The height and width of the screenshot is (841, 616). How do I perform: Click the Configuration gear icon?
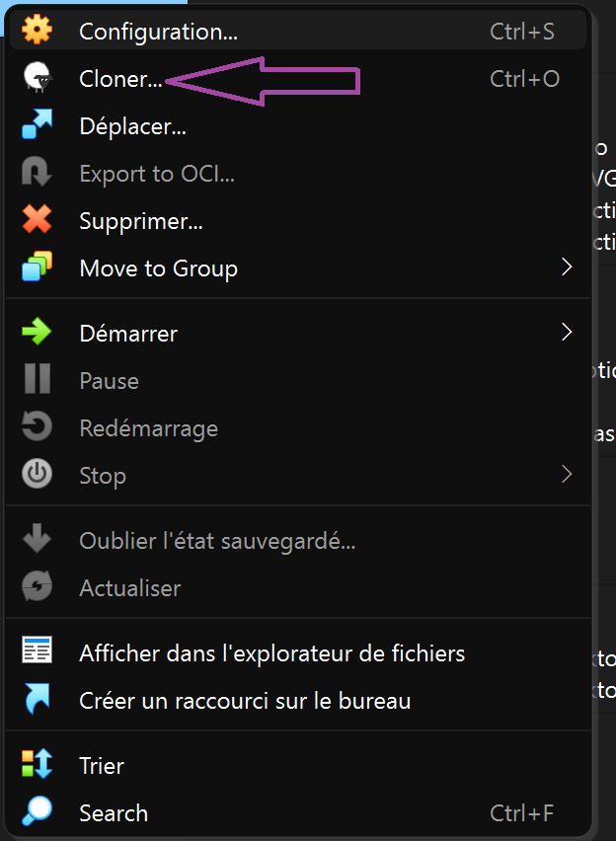point(37,31)
